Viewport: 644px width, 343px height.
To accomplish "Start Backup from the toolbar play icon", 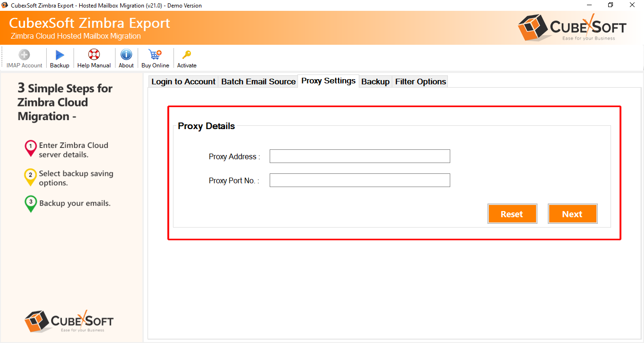I will click(60, 55).
